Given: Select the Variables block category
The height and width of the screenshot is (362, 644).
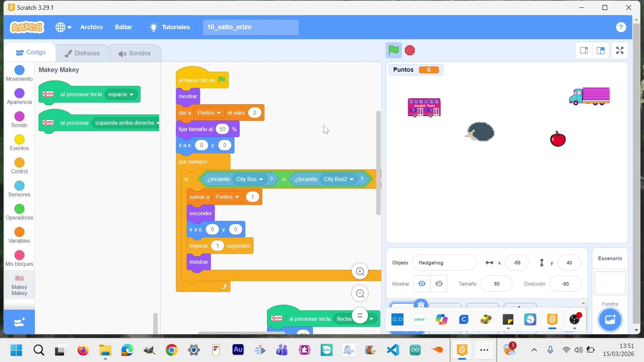Looking at the screenshot, I should click(x=19, y=235).
